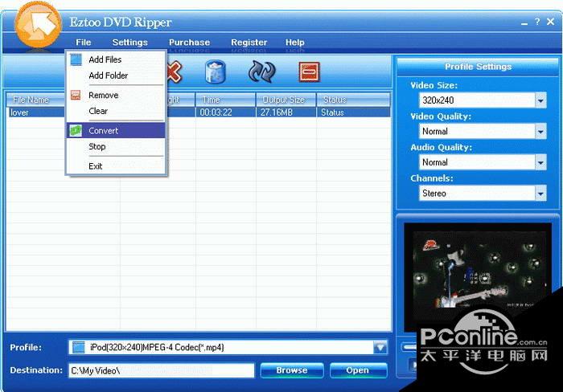Image resolution: width=563 pixels, height=392 pixels.
Task: Select Clear in the File menu
Action: pyautogui.click(x=116, y=111)
